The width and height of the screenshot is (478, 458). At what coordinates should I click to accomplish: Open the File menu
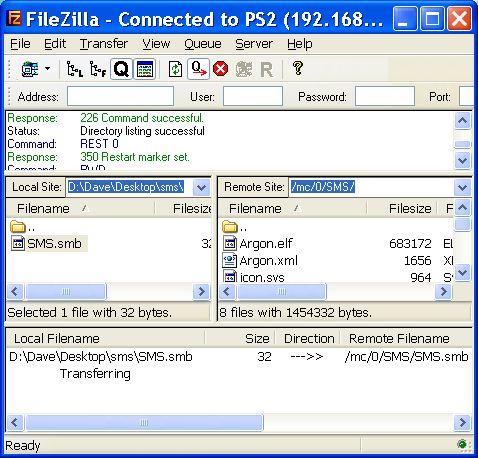click(x=20, y=44)
